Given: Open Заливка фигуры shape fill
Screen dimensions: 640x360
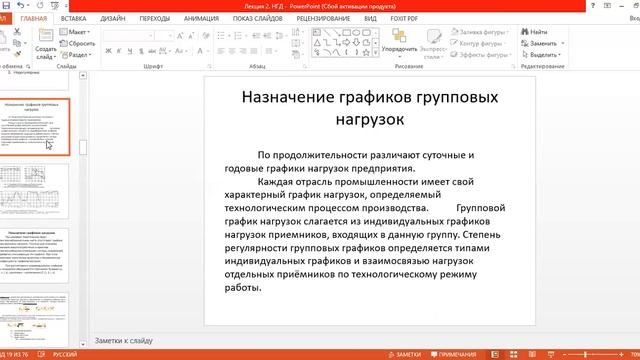Looking at the screenshot, I should [480, 31].
